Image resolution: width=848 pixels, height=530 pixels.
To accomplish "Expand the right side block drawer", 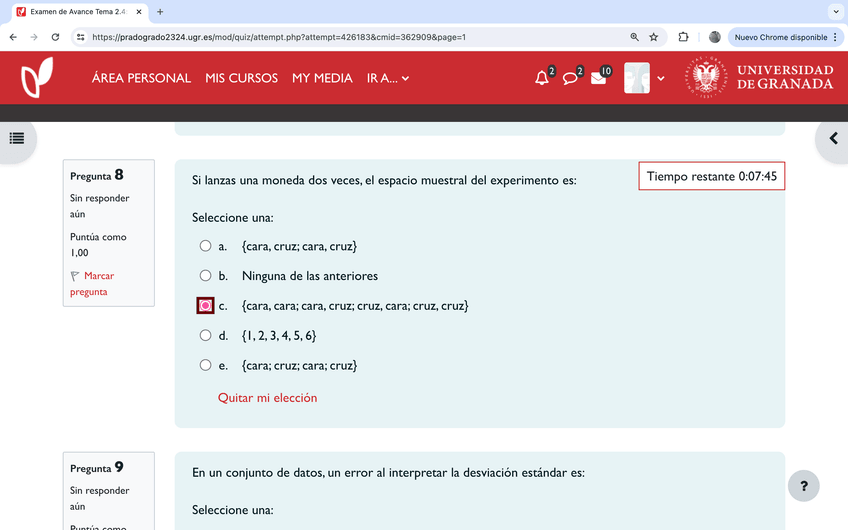I will (832, 138).
